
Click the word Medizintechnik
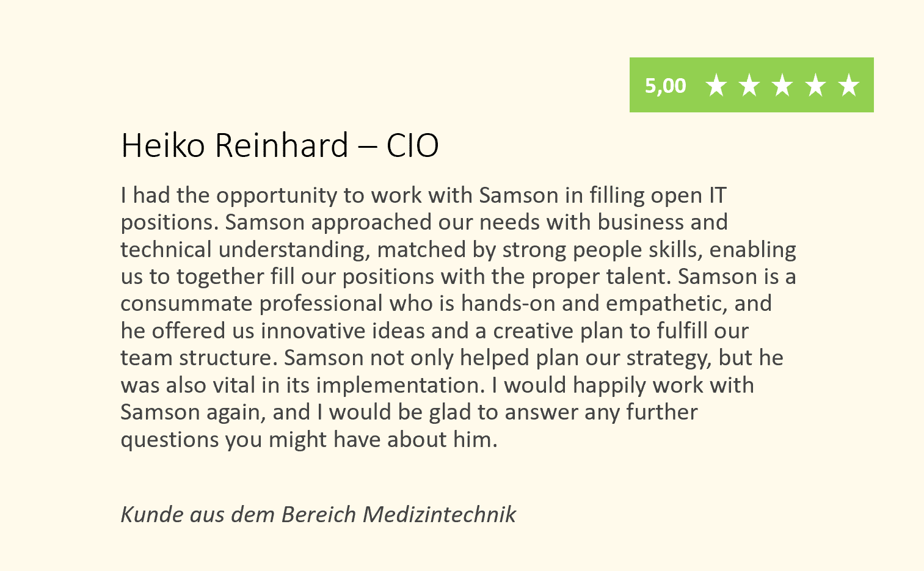click(x=440, y=514)
